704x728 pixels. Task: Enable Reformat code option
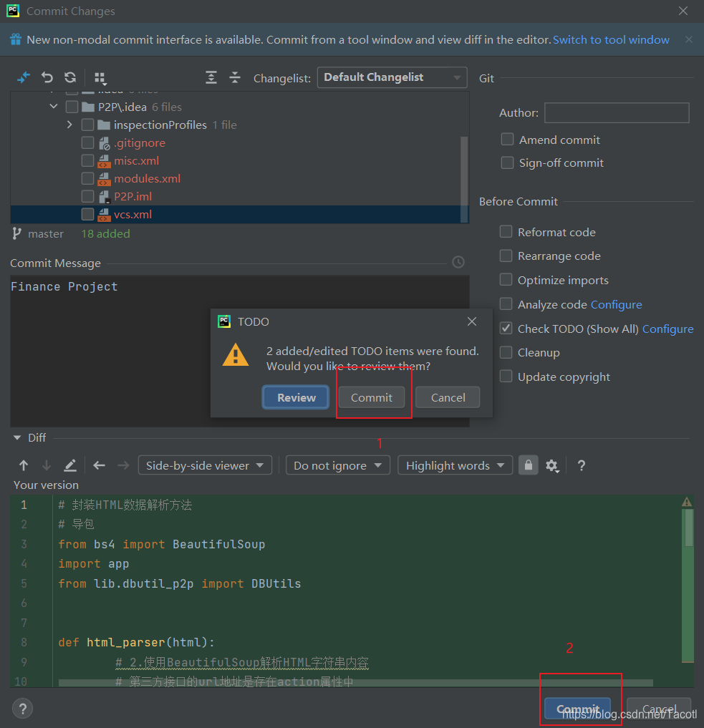tap(506, 232)
